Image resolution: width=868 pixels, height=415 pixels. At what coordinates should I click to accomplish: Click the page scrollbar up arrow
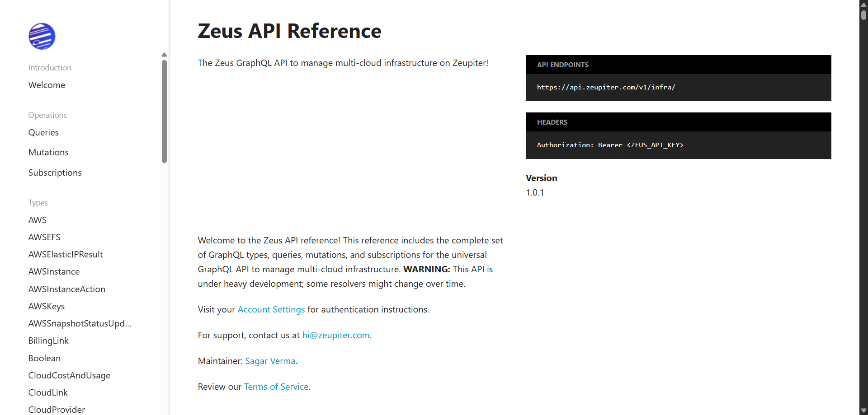click(x=863, y=5)
